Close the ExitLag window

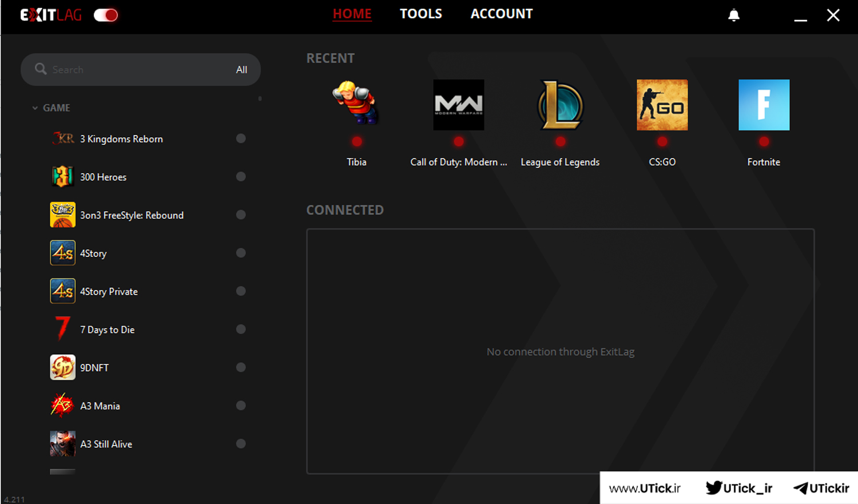833,15
